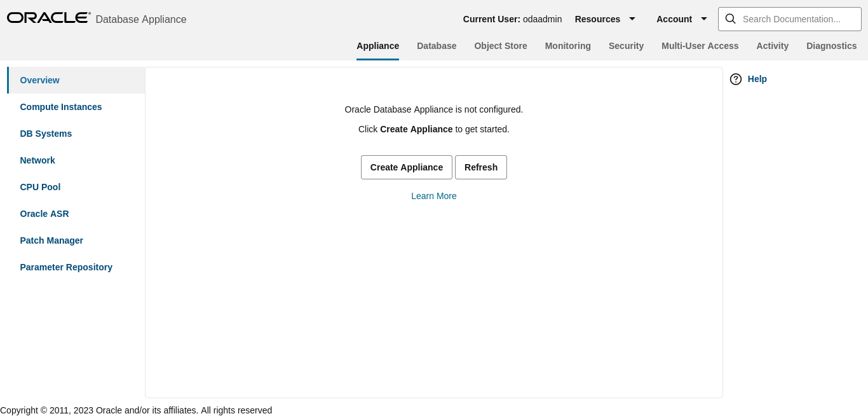Click the Help question mark icon
This screenshot has width=868, height=416.
pos(736,79)
